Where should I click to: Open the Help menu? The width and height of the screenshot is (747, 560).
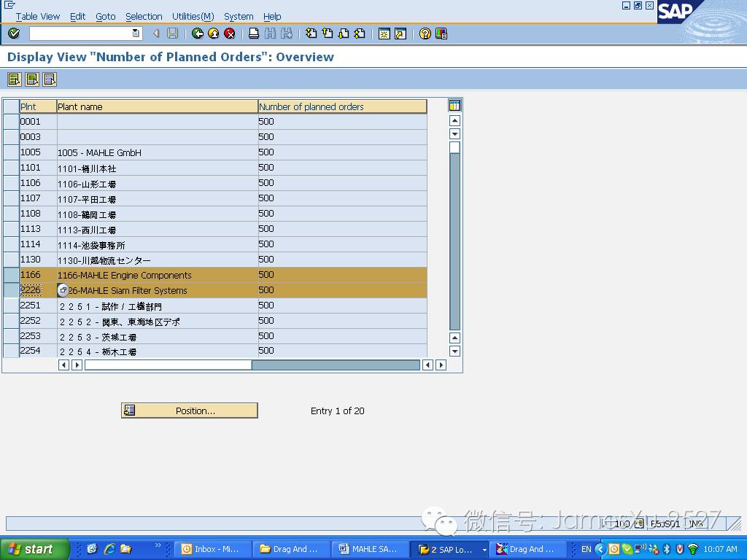[x=273, y=16]
